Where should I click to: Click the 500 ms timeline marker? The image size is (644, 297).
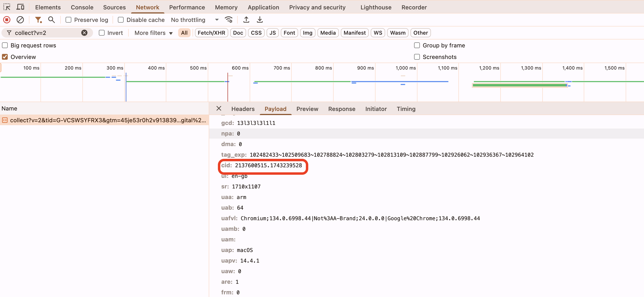coord(198,68)
